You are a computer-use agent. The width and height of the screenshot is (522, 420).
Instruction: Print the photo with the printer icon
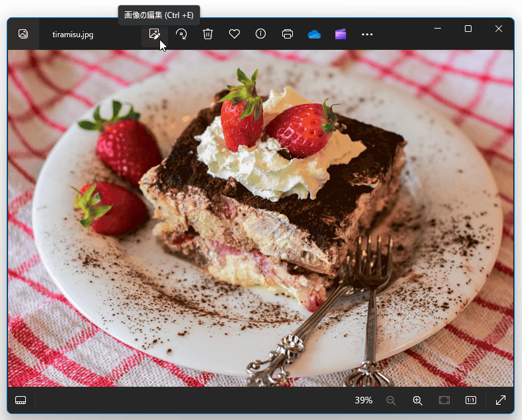(288, 34)
